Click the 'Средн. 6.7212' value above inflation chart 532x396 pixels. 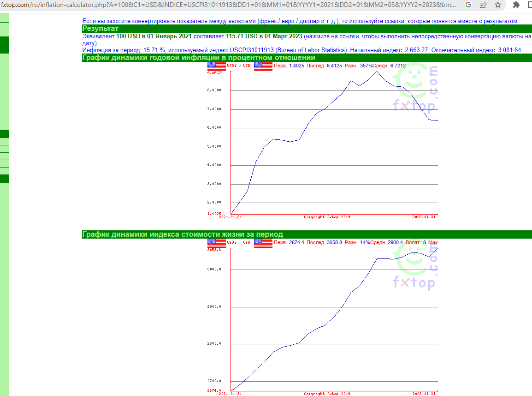389,66
